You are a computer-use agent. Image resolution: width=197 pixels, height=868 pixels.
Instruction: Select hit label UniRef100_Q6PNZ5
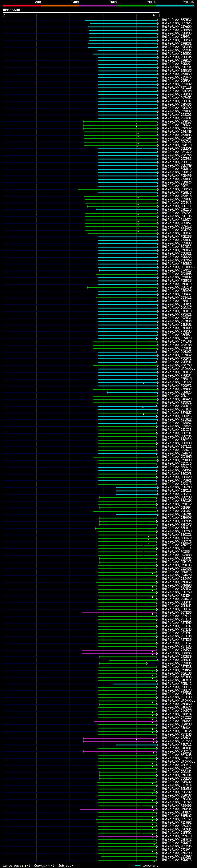tap(177, 393)
